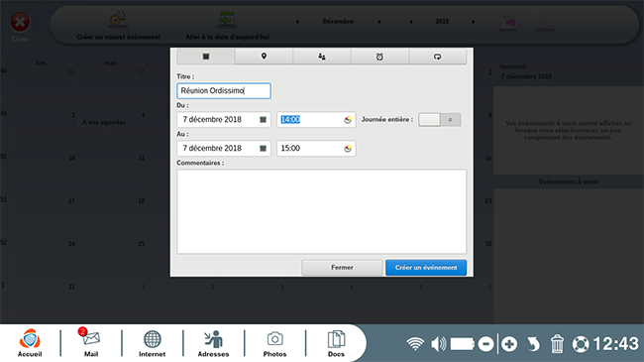Click the trash bin icon
The height and width of the screenshot is (362, 644).
pos(557,343)
